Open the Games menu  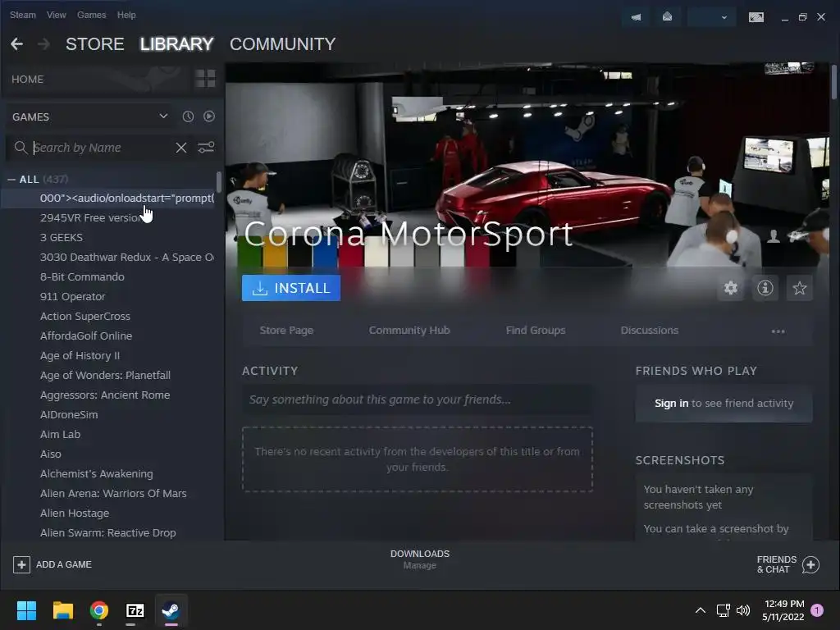point(92,15)
